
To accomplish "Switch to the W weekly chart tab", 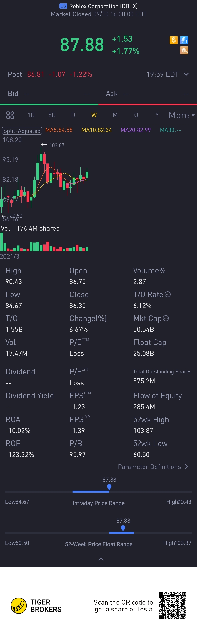I will [94, 115].
